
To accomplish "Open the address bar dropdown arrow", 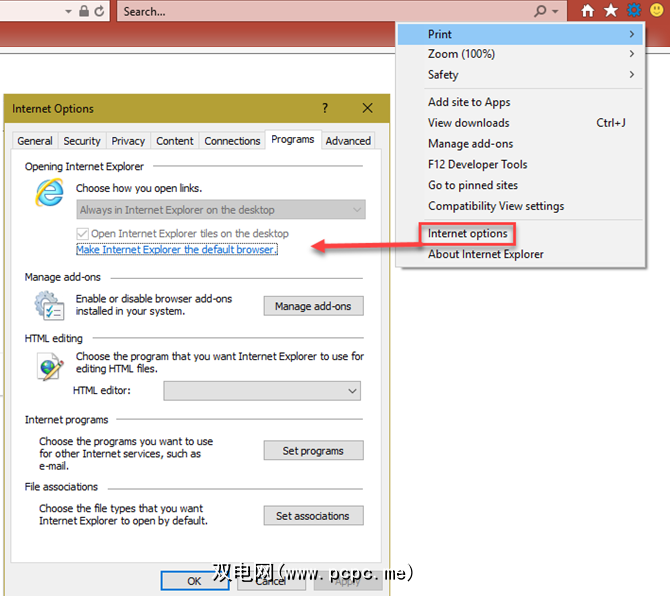I will tap(68, 12).
